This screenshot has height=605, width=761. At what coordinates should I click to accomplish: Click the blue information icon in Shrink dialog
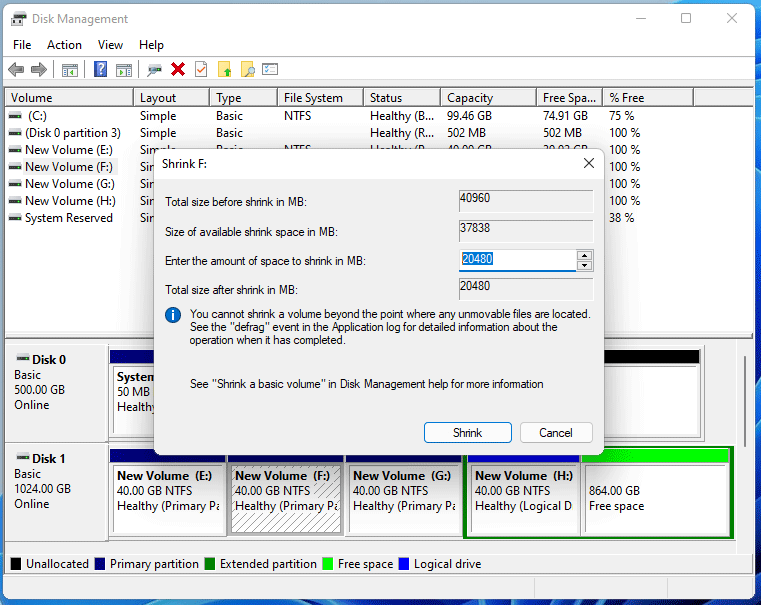173,315
